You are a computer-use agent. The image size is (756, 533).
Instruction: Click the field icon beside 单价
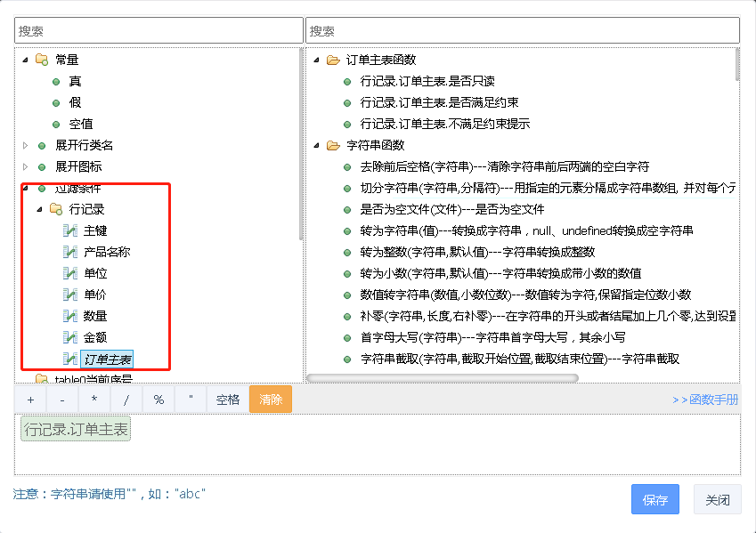pos(70,295)
